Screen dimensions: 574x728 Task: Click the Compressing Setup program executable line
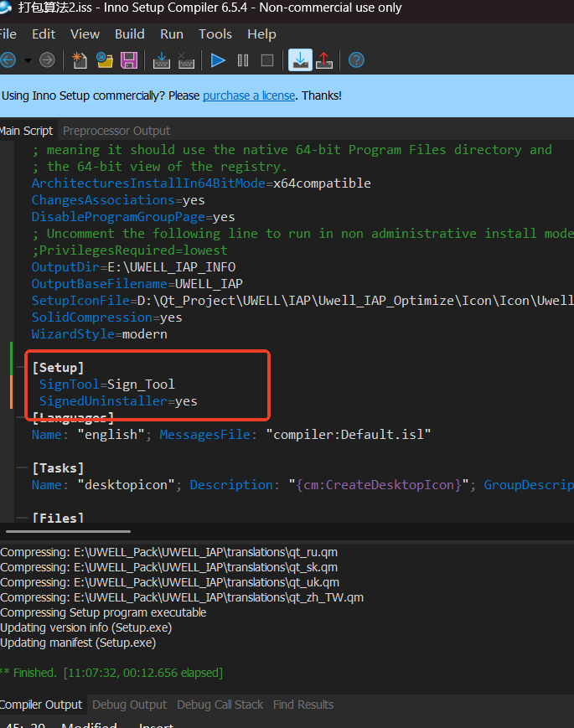[103, 613]
